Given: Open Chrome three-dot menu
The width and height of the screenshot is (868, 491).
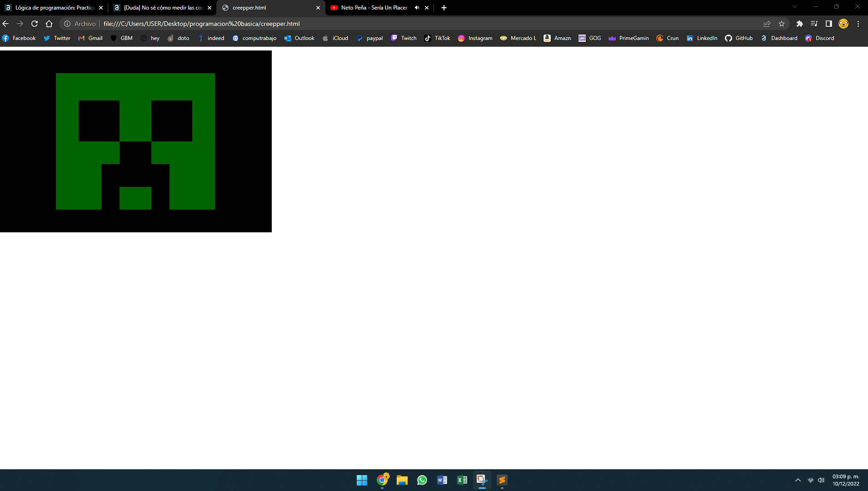Looking at the screenshot, I should click(x=858, y=24).
